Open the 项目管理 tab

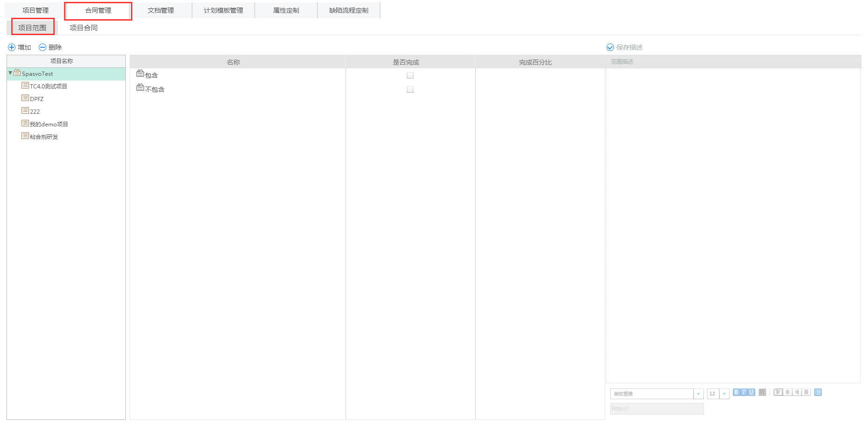(x=36, y=10)
